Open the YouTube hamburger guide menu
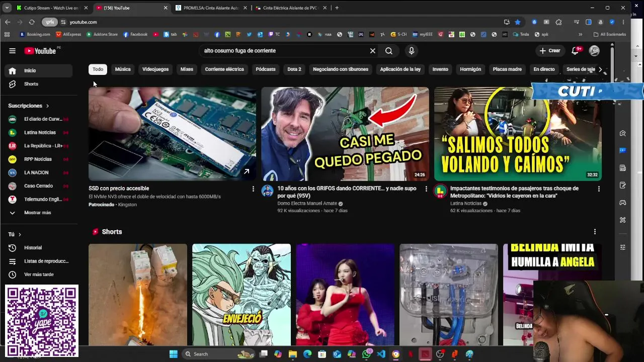Image resolution: width=644 pixels, height=362 pixels. point(12,51)
